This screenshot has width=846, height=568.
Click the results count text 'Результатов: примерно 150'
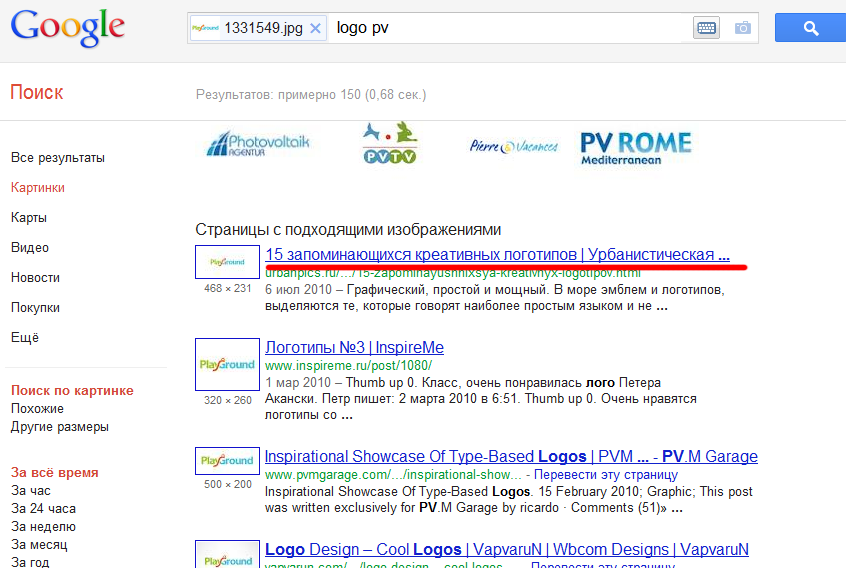(x=311, y=95)
